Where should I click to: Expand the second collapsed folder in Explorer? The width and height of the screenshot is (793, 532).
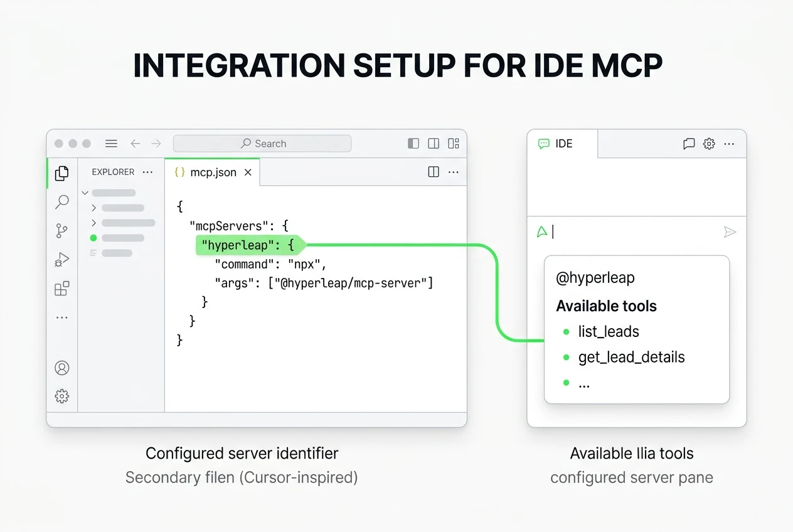tap(94, 223)
